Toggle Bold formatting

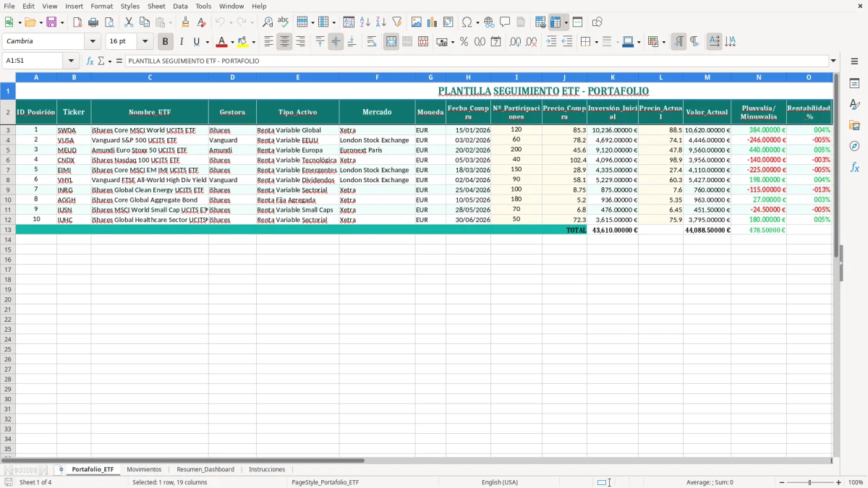[165, 42]
